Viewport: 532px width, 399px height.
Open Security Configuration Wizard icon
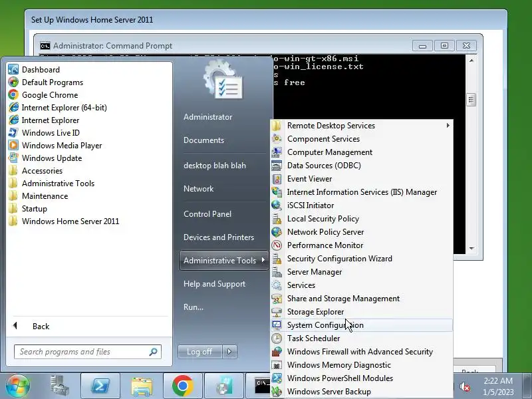277,259
